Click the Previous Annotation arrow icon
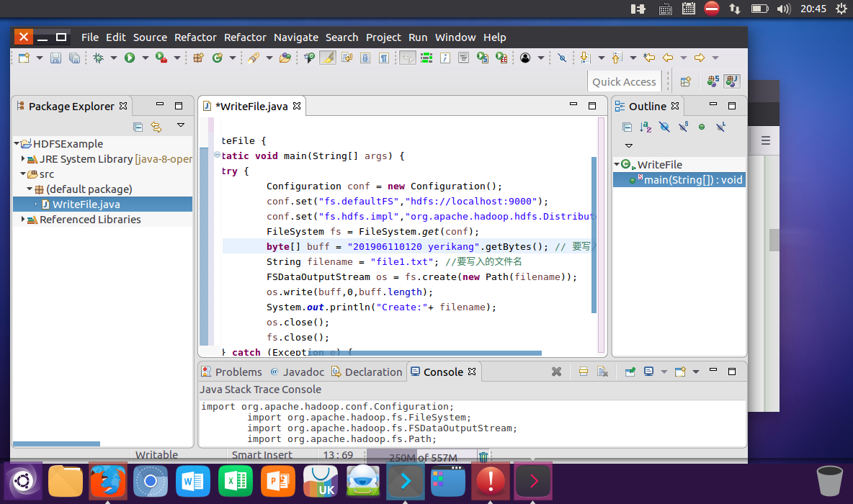 (x=617, y=58)
